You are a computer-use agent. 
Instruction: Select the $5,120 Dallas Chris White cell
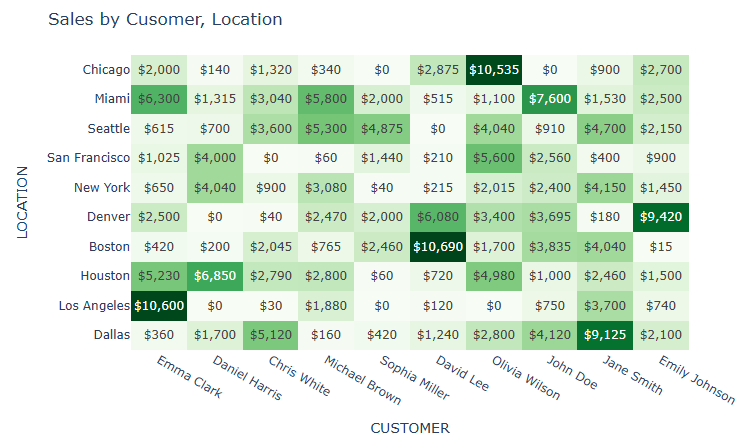[x=270, y=335]
